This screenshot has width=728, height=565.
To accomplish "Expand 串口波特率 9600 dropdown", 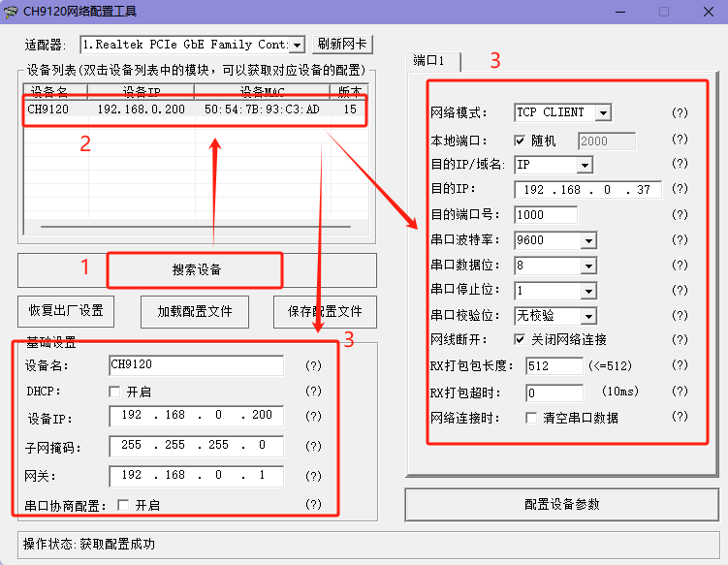I will [588, 240].
